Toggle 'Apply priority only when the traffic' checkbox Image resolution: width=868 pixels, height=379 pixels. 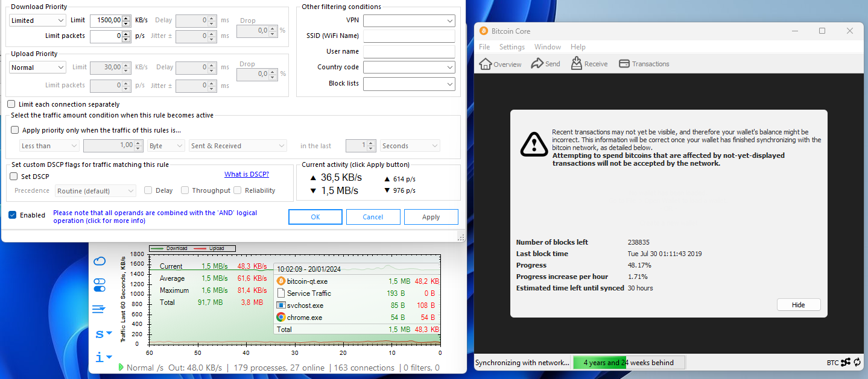click(x=15, y=130)
